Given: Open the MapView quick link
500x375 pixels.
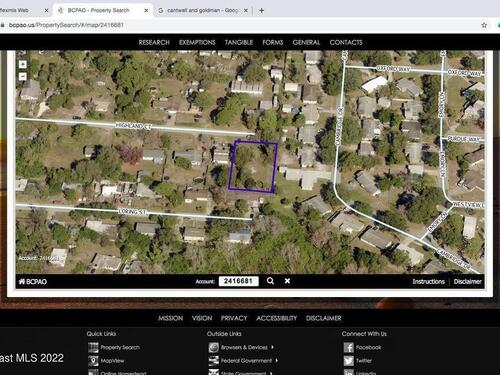Looking at the screenshot, I should (x=112, y=361).
